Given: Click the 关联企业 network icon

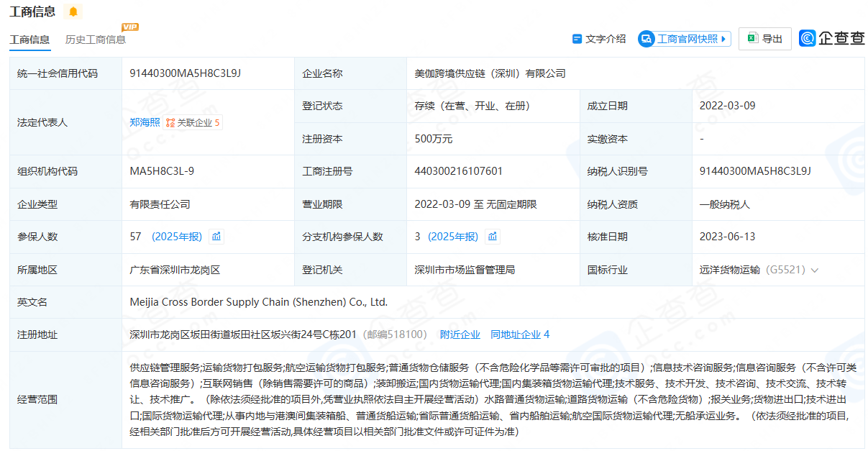Looking at the screenshot, I should 170,123.
